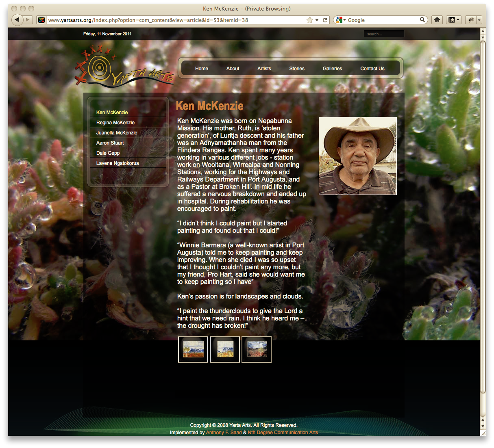The height and width of the screenshot is (448, 494).
Task: Follow the Nth Degree Communication Arts link
Action: click(283, 433)
